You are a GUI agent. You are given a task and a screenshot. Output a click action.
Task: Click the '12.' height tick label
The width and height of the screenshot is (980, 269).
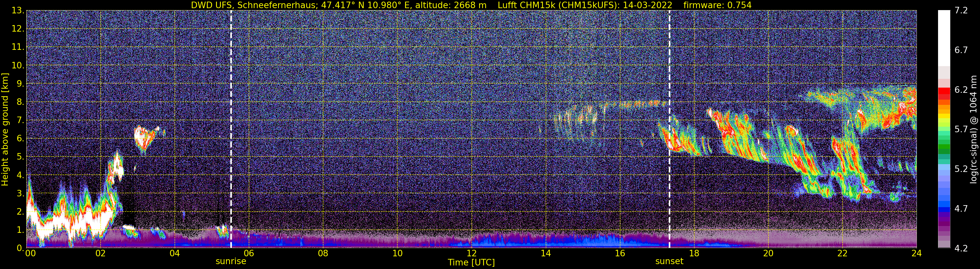click(18, 29)
